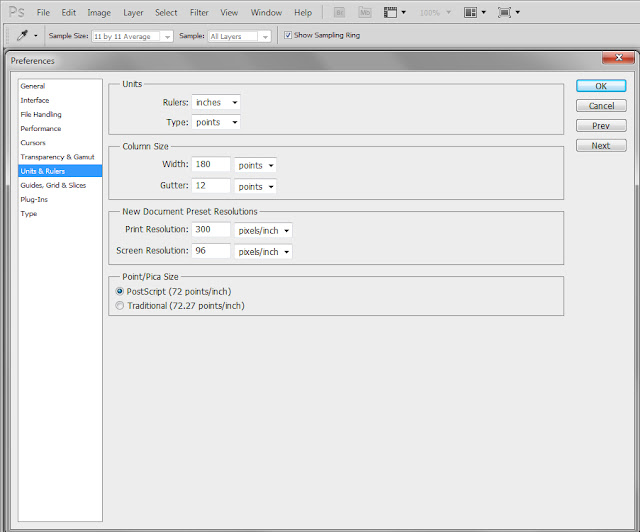
Task: Open the Image menu
Action: 99,13
